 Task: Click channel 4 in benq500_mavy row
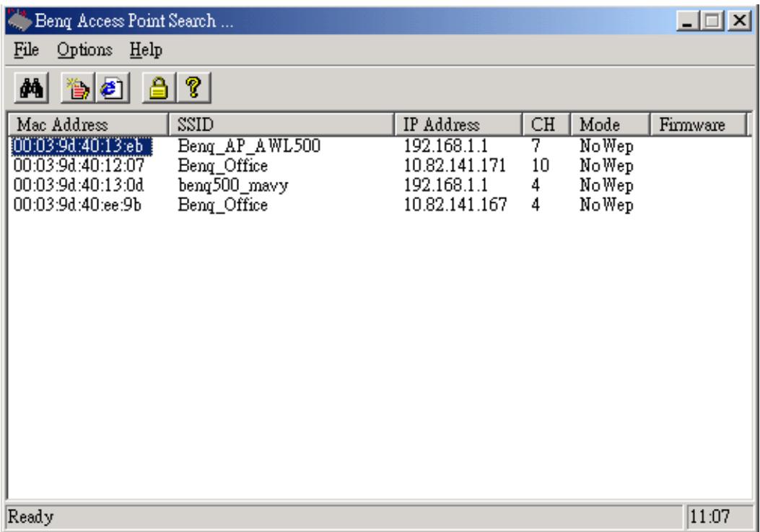536,186
